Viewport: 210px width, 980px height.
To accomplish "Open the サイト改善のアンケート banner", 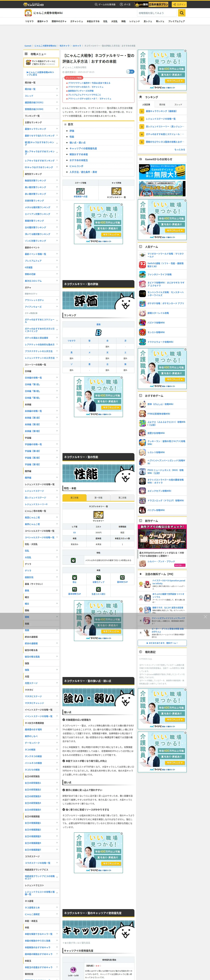I will tap(41, 62).
